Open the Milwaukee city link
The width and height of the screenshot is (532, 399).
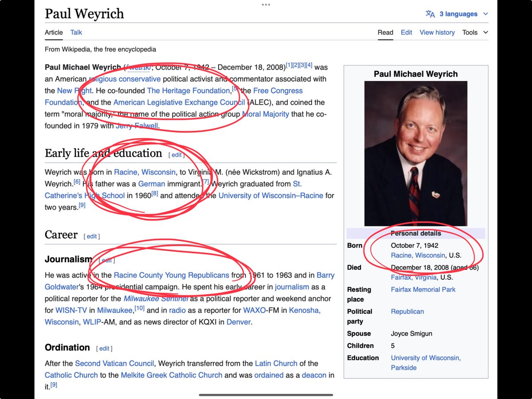click(x=115, y=310)
